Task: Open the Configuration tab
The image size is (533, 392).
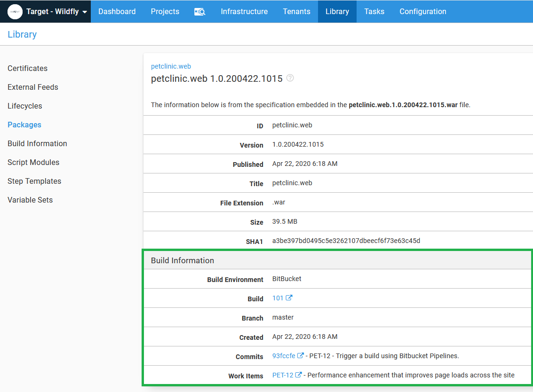Action: tap(422, 11)
